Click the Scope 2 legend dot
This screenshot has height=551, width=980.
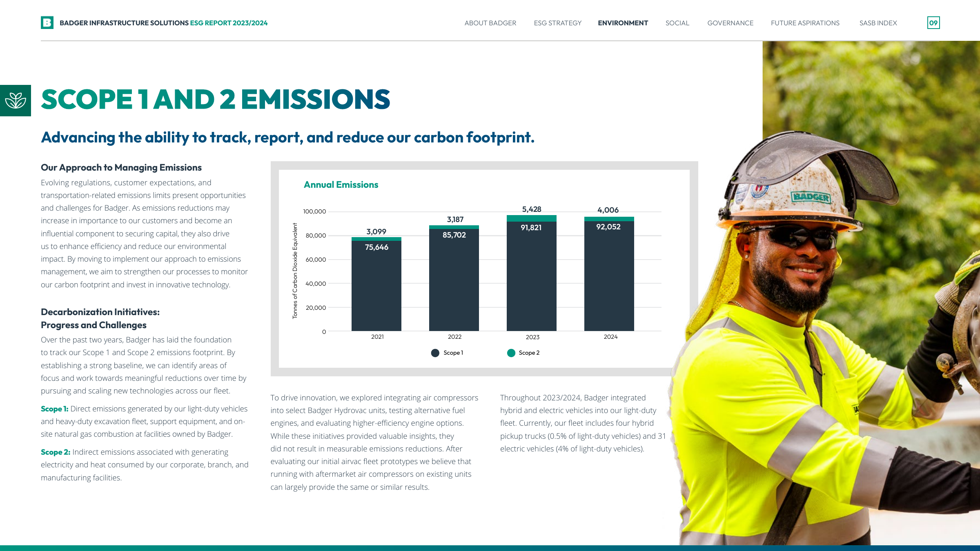(511, 353)
